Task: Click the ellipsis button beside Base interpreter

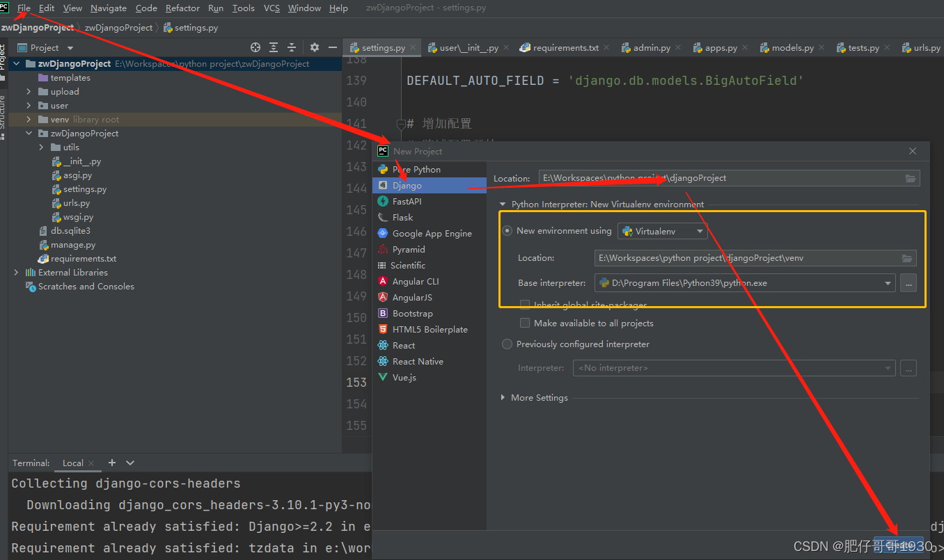Action: 908,283
